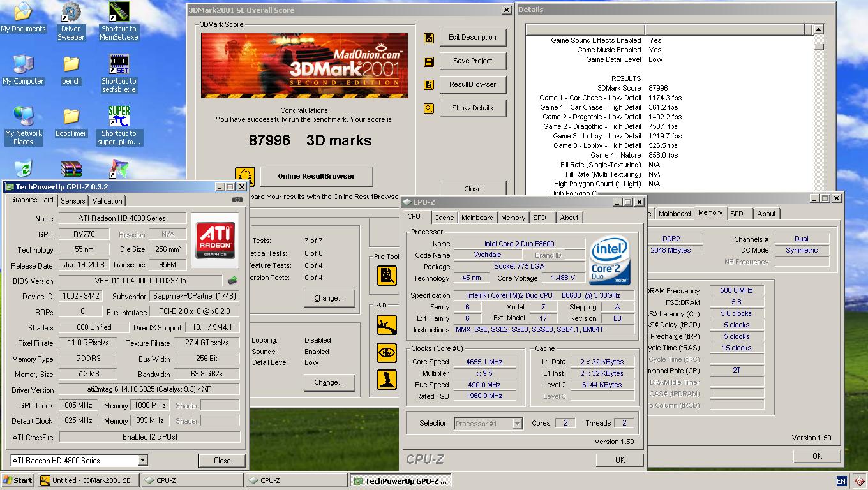Switch to TechPowerUp GPU-Z taskbar button

click(401, 481)
